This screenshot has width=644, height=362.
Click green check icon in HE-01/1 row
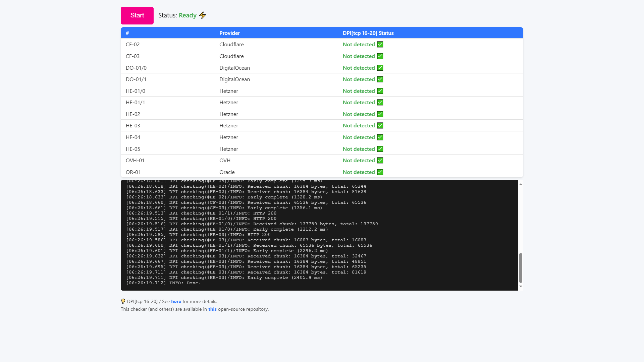(x=380, y=103)
